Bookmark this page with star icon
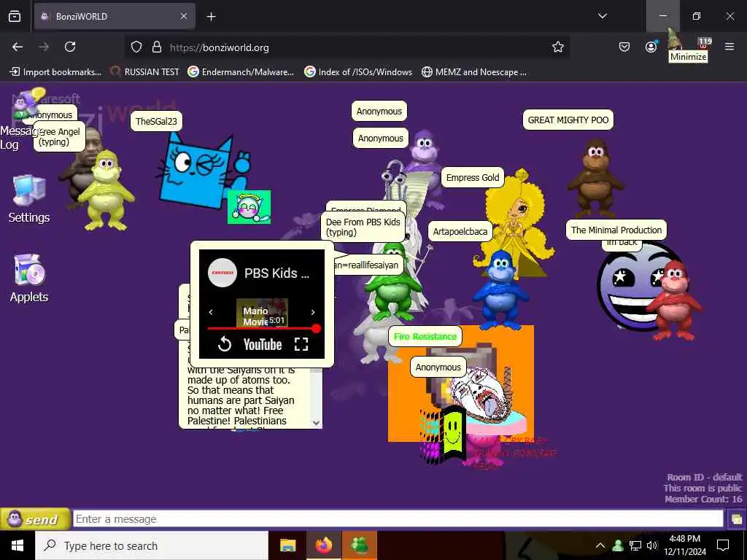The width and height of the screenshot is (747, 560). tap(558, 47)
